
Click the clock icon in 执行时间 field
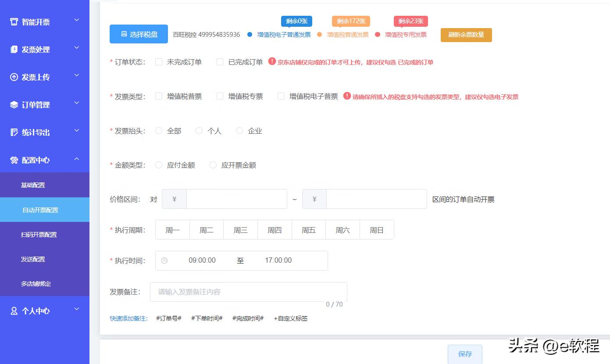(x=164, y=261)
